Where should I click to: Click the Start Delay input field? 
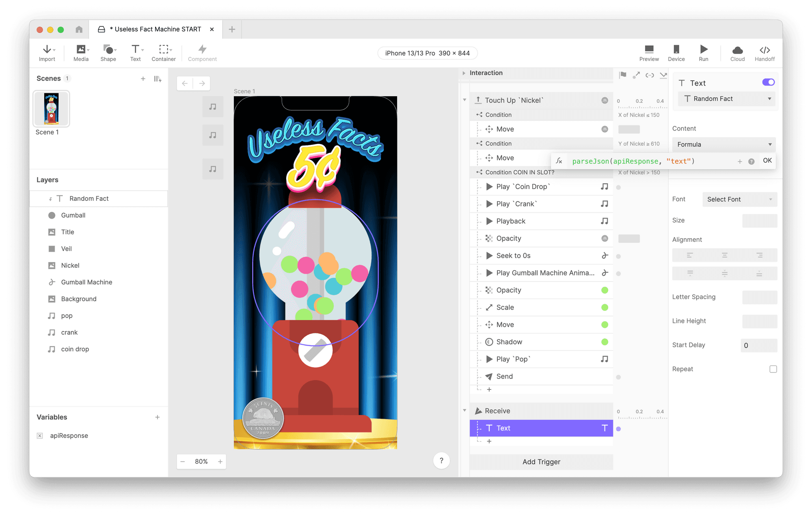tap(759, 345)
